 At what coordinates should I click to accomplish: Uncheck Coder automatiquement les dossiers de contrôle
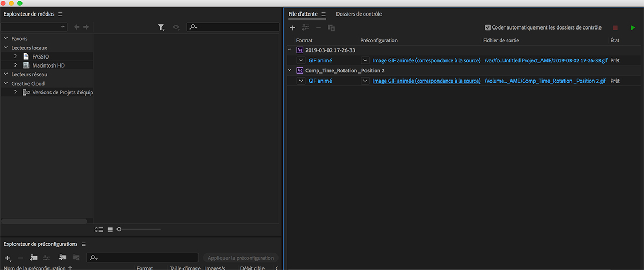488,27
